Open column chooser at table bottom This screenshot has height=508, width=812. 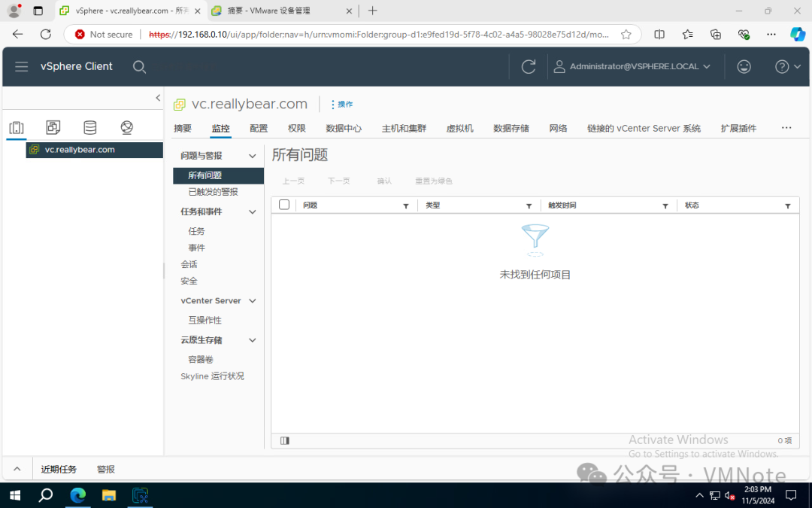[285, 440]
